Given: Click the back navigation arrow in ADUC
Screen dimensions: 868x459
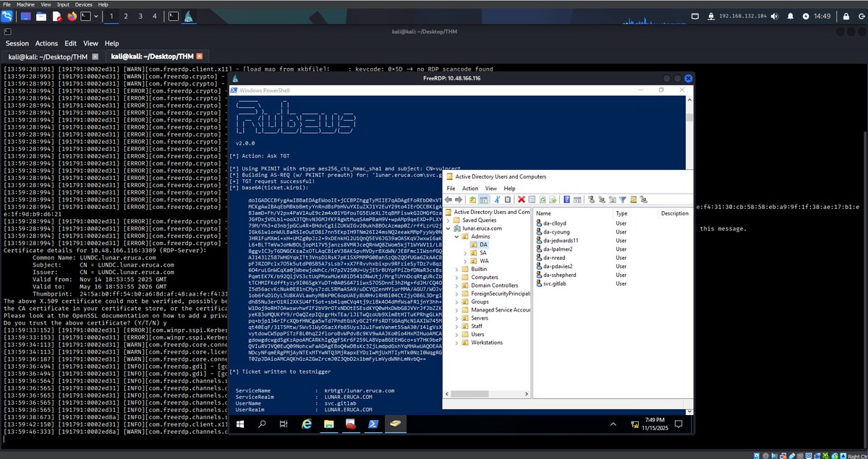Looking at the screenshot, I should (448, 200).
